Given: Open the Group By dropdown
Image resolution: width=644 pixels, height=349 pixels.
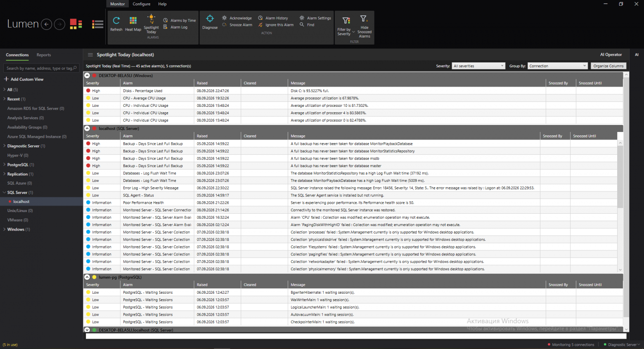Looking at the screenshot, I should 557,66.
